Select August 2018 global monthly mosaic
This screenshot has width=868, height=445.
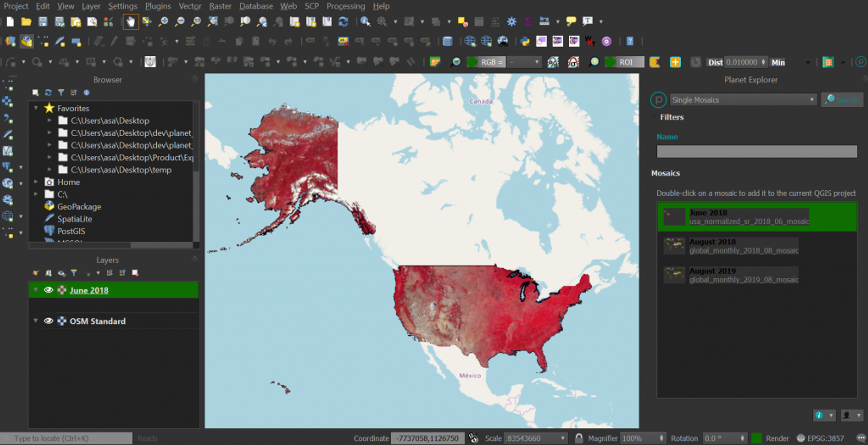pyautogui.click(x=757, y=246)
